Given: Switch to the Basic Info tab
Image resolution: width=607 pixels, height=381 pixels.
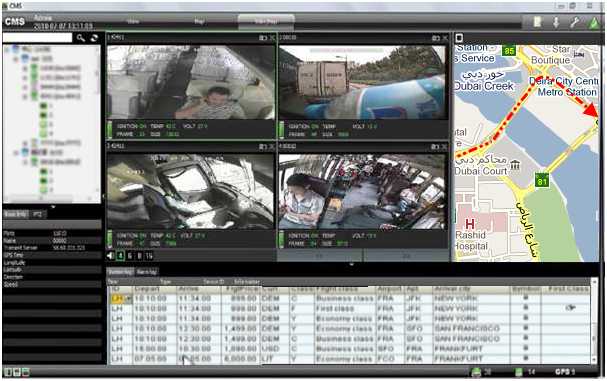Looking at the screenshot, I should pyautogui.click(x=15, y=214).
